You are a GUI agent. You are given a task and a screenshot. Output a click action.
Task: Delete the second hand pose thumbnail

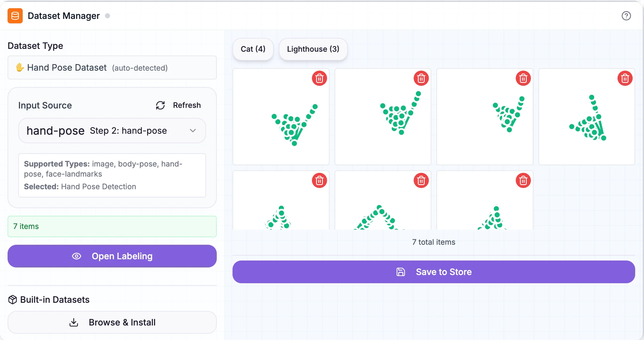coord(421,78)
